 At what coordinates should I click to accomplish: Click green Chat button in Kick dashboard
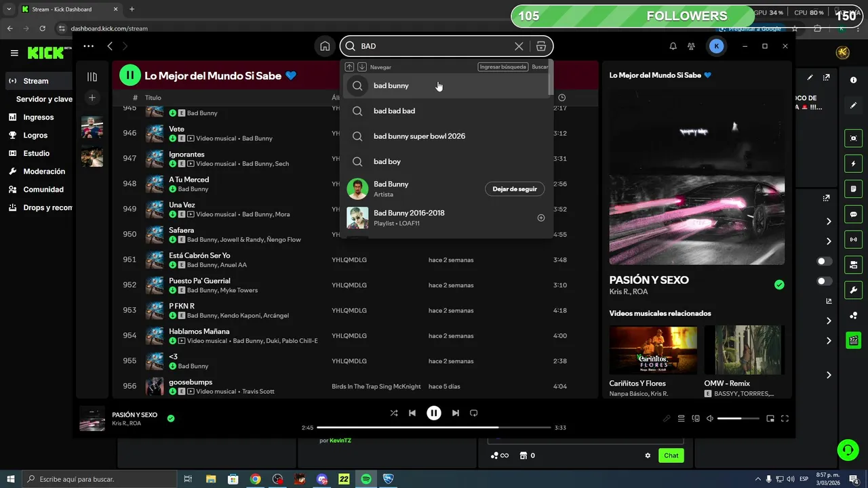[671, 455]
